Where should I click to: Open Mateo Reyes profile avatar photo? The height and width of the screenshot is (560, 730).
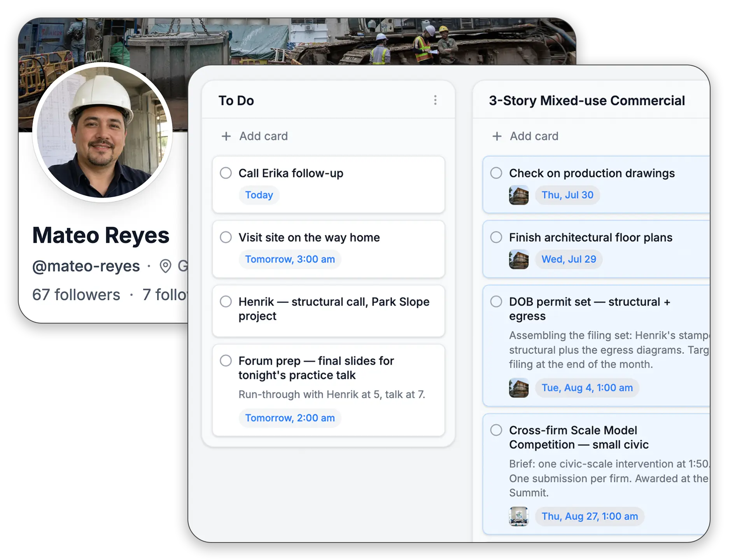click(x=102, y=132)
